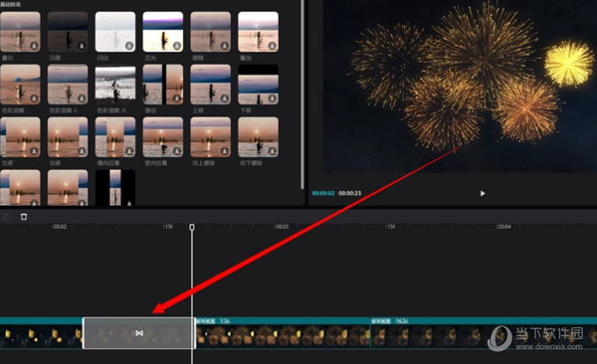Click the current timecode 00:00:02
The height and width of the screenshot is (364, 597).
click(323, 193)
